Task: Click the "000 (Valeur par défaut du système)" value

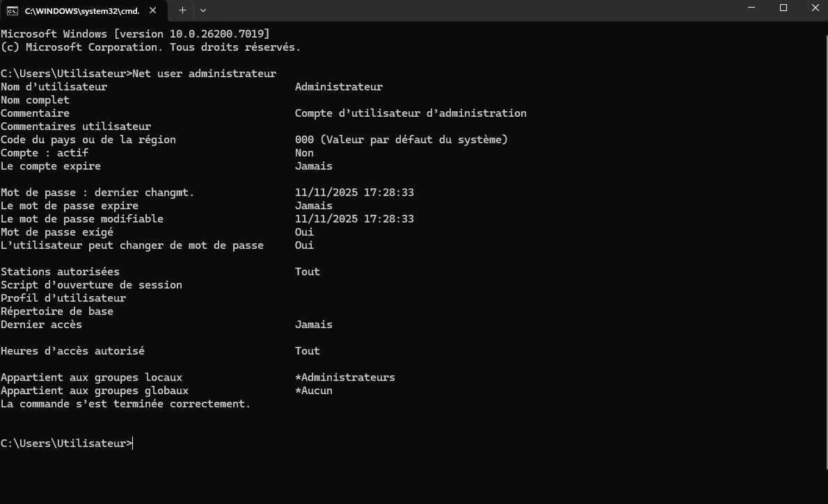Action: (x=401, y=139)
